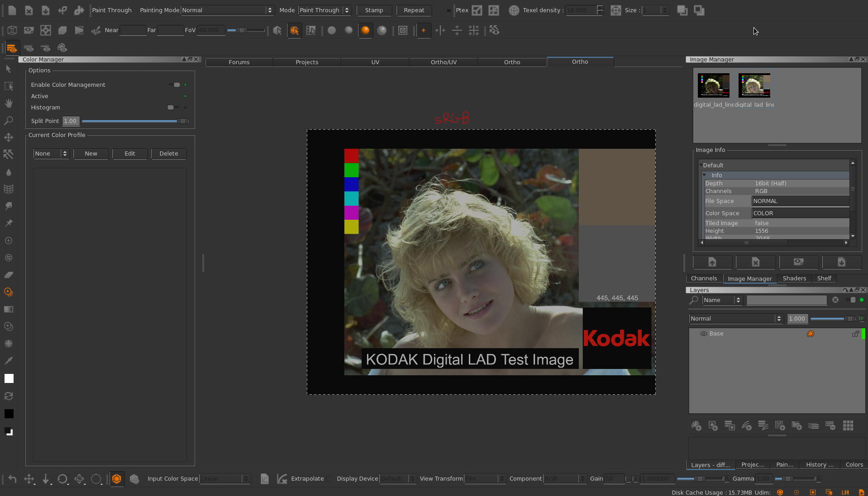868x496 pixels.
Task: Click the Stamp button
Action: point(374,10)
